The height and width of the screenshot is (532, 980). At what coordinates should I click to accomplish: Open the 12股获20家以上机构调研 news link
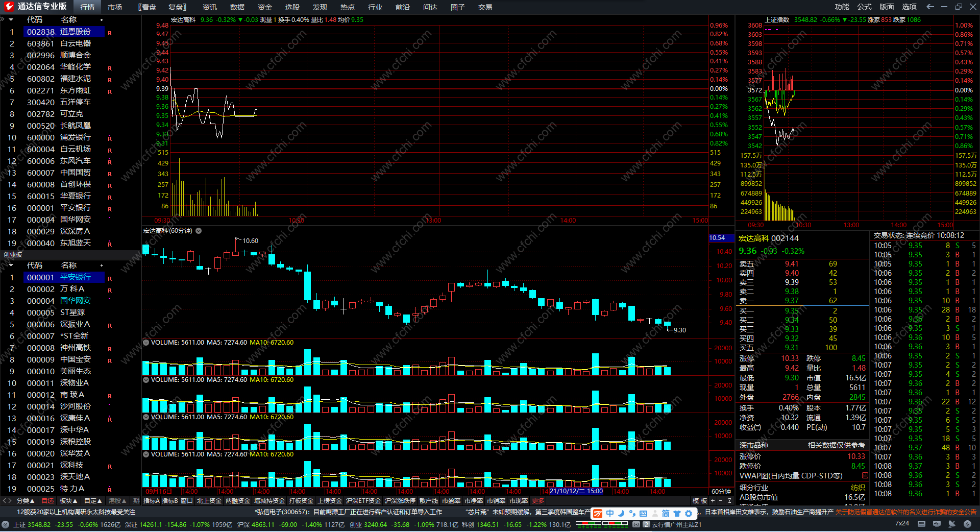[x=77, y=512]
